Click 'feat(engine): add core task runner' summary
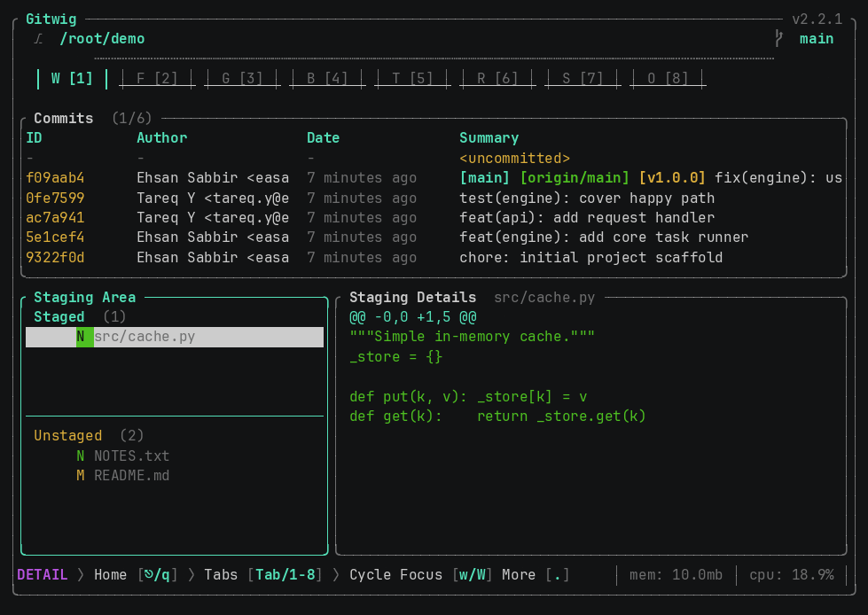The image size is (868, 615). click(x=604, y=237)
